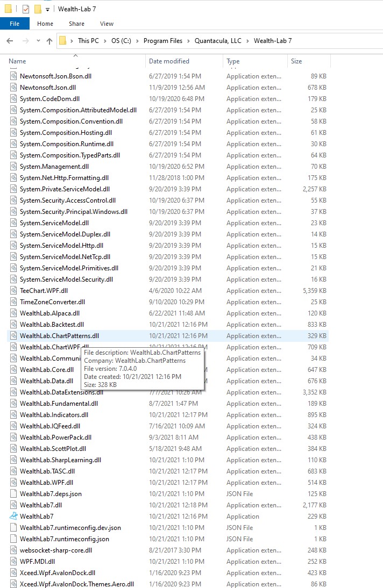Sort by the Date modified column

point(184,61)
